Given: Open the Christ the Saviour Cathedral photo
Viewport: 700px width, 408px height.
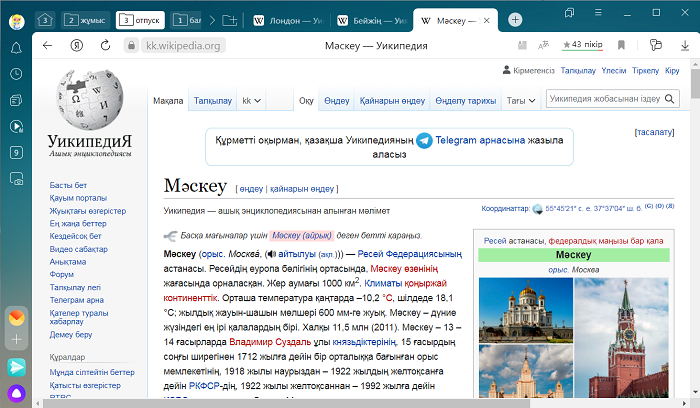Looking at the screenshot, I should coord(525,310).
